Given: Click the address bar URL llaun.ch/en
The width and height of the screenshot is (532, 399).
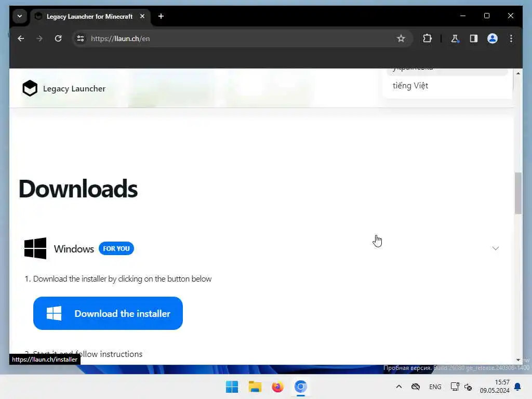Looking at the screenshot, I should point(120,38).
